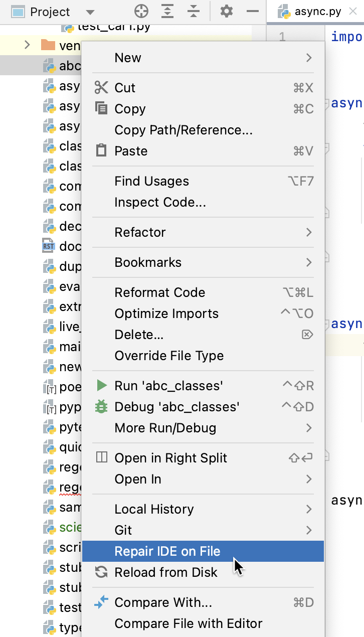The image size is (364, 637).
Task: Click the green Run icon beside Run 'abc_classes'
Action: pyautogui.click(x=100, y=386)
